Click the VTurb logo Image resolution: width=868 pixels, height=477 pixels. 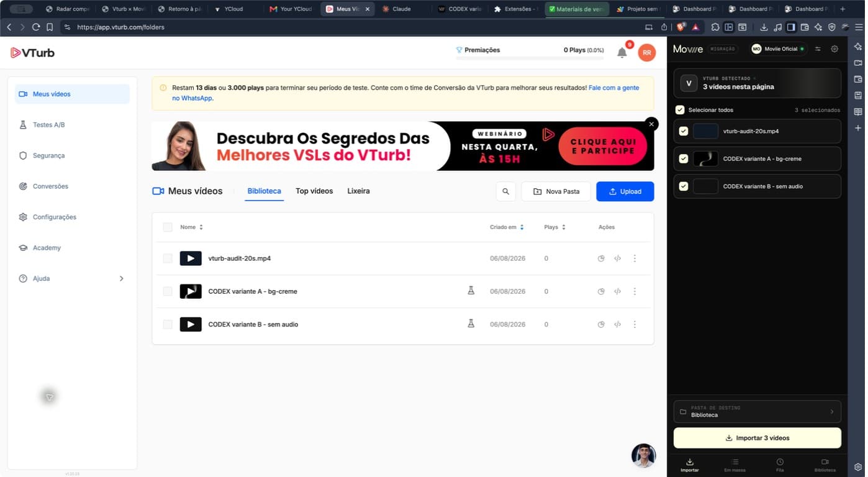pos(32,53)
